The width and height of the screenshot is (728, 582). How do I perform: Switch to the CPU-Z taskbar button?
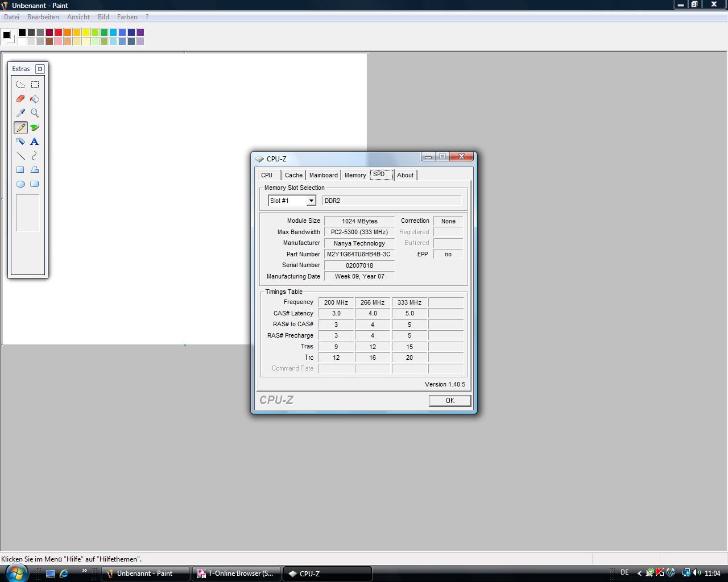coord(328,573)
